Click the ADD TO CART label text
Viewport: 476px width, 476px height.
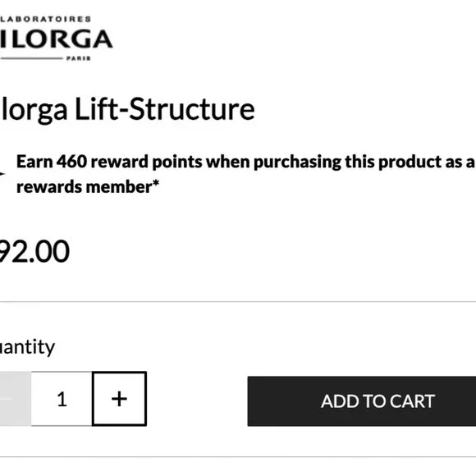coord(378,401)
